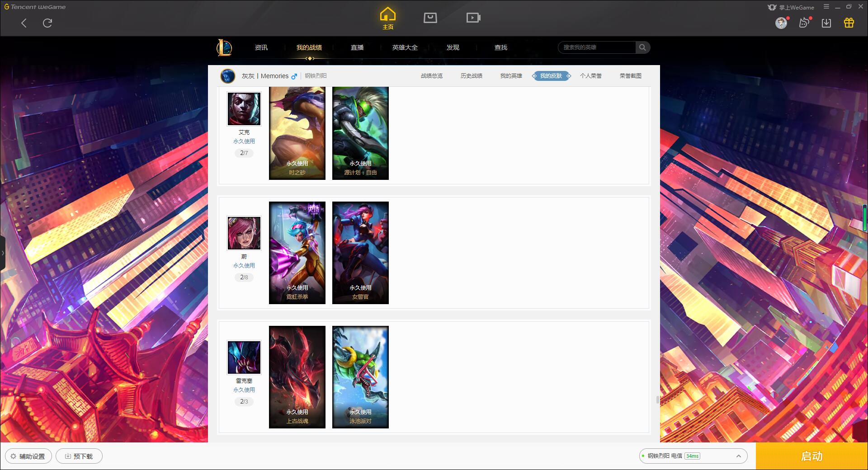Click the 预下载 button
Image resolution: width=868 pixels, height=470 pixels.
tap(79, 456)
